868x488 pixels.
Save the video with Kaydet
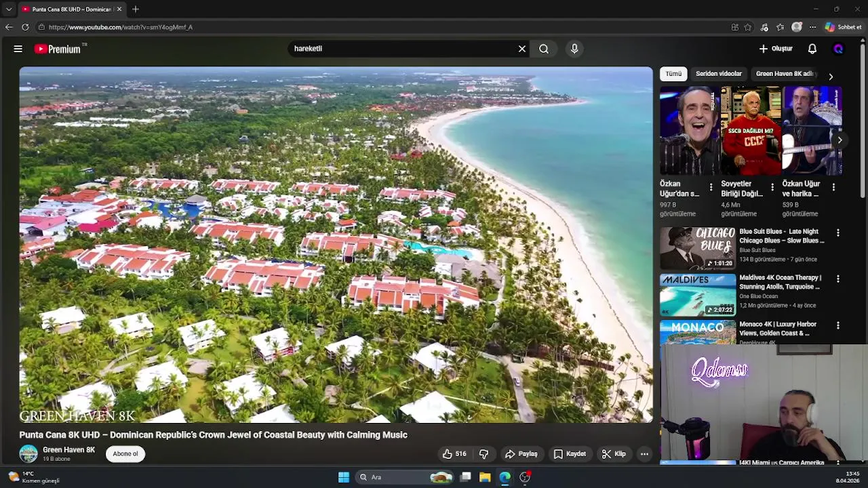[x=570, y=454]
